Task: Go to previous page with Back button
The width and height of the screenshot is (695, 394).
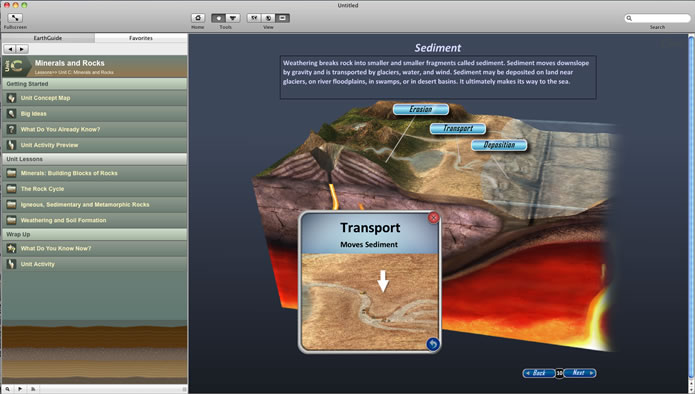Action: coord(539,373)
